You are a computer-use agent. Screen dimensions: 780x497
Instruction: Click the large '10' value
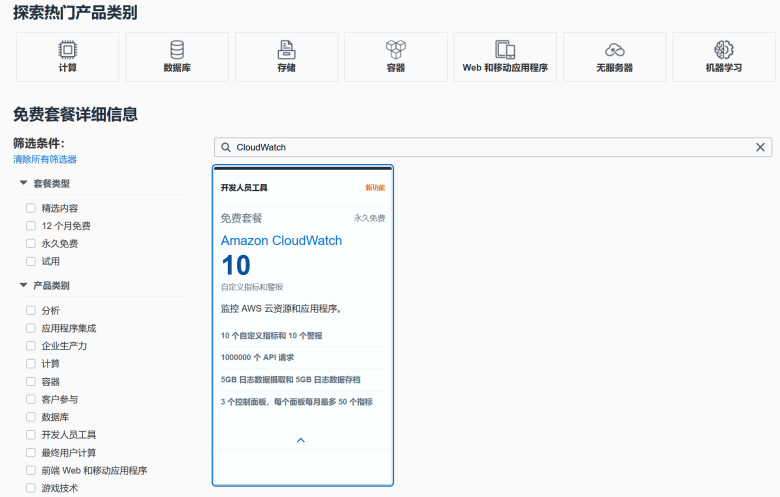(x=236, y=265)
